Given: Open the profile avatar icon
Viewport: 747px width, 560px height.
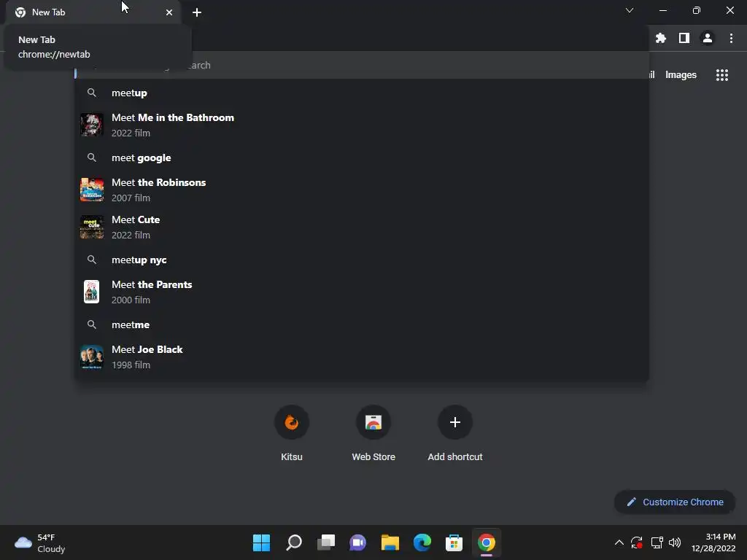Looking at the screenshot, I should (x=707, y=38).
